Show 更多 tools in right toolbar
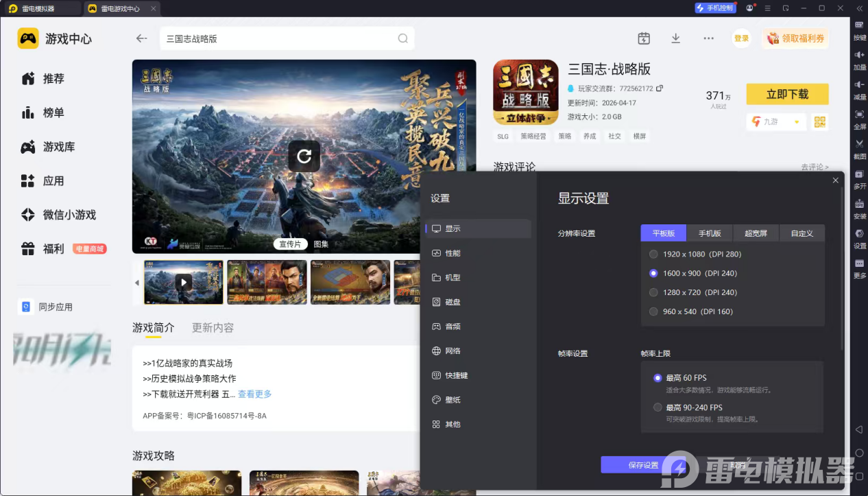The height and width of the screenshot is (496, 868). click(859, 268)
